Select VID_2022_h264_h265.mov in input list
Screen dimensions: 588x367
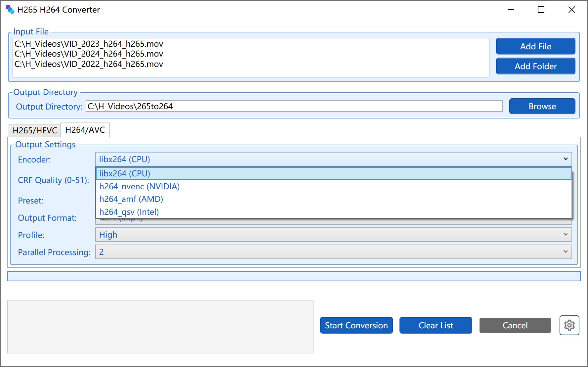tap(89, 64)
